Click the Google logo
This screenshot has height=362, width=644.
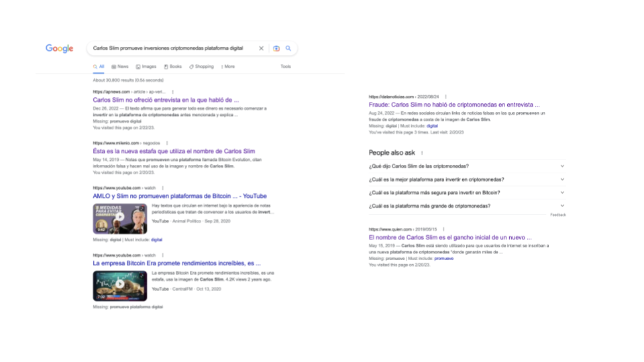coord(60,48)
